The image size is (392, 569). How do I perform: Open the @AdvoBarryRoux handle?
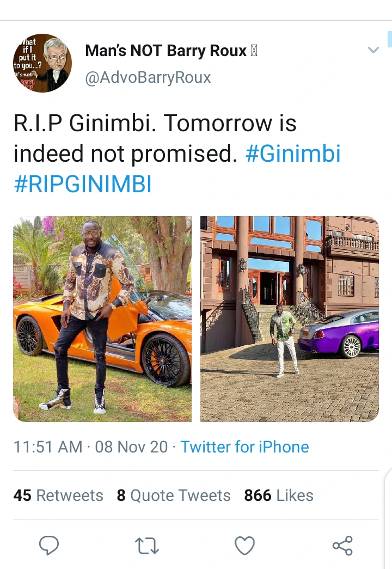(x=148, y=77)
